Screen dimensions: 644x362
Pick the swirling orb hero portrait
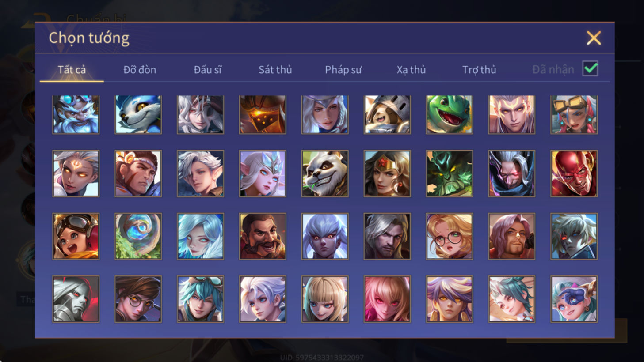138,236
